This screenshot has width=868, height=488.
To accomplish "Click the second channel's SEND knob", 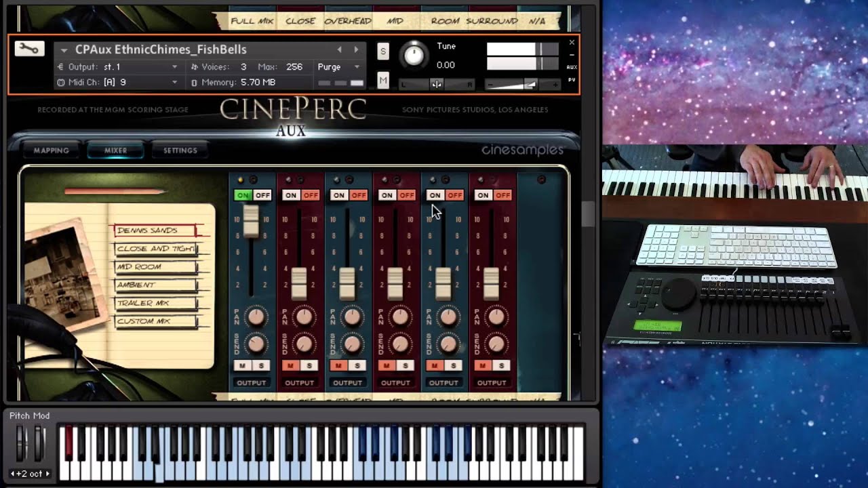I will pos(304,344).
